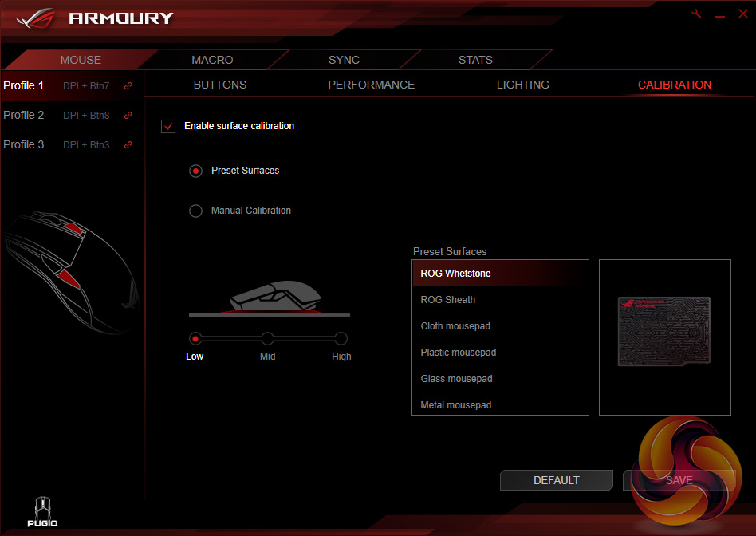Click the 'Enable surface calibration' label
Viewport: 756px width, 536px height.
point(239,126)
